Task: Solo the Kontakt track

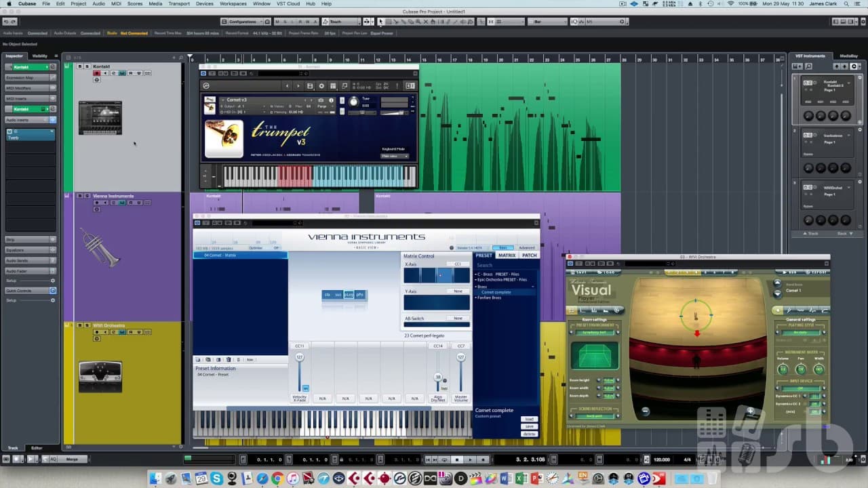Action: point(87,66)
